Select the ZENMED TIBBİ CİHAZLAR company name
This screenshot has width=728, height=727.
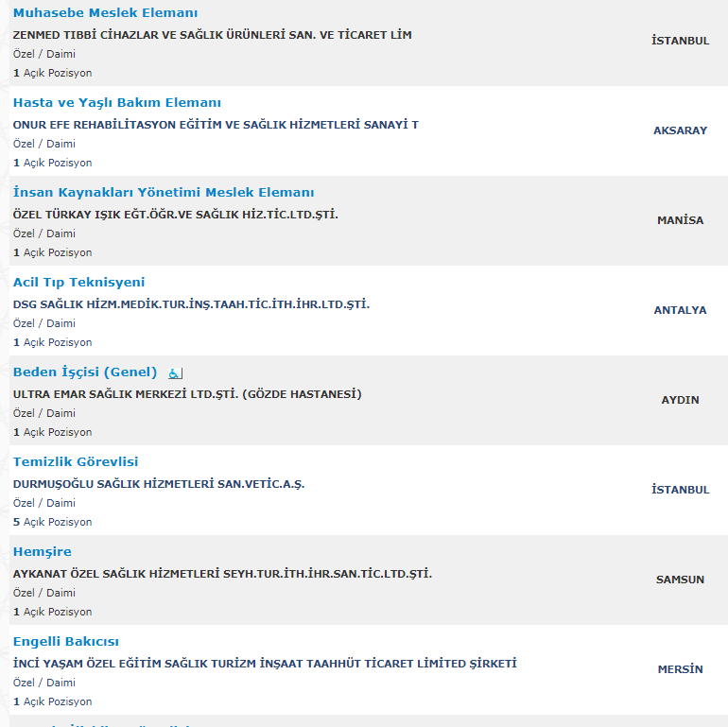point(212,35)
